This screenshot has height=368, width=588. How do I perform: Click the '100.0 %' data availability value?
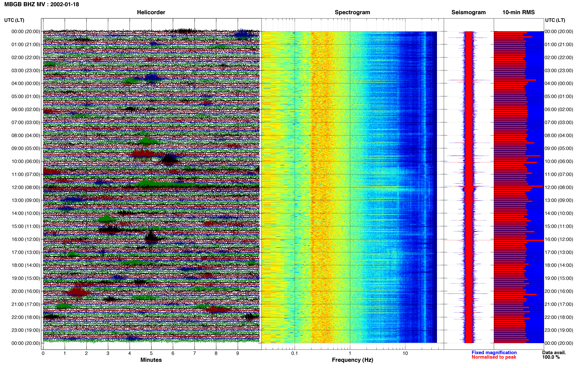click(551, 357)
